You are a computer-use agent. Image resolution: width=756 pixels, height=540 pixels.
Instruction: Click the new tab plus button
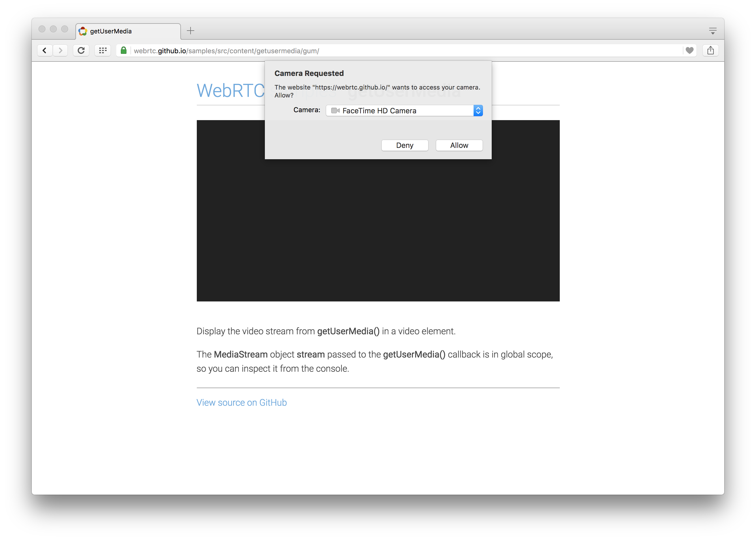tap(190, 31)
